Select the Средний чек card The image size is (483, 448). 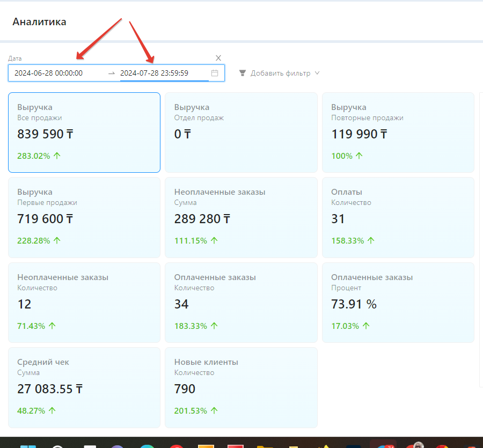click(84, 387)
